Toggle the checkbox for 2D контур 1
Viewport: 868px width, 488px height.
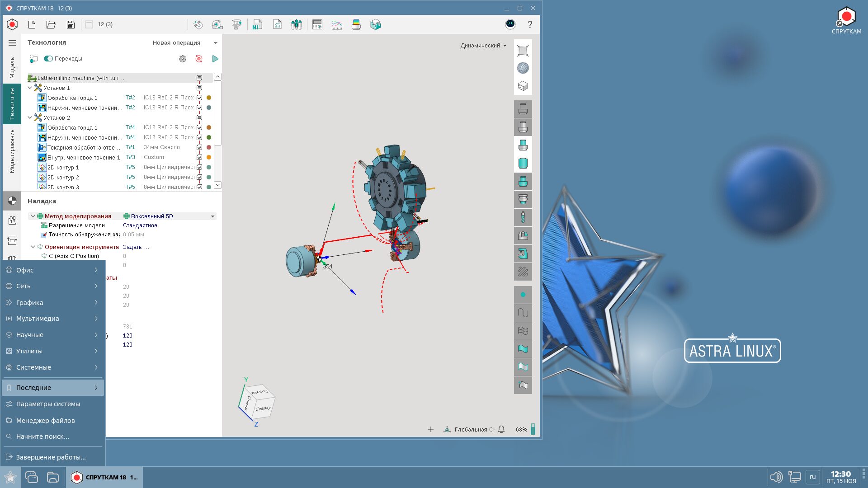coord(199,167)
